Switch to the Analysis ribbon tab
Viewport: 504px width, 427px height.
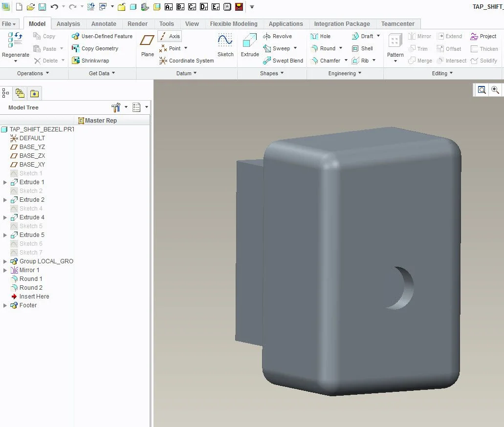tap(68, 23)
